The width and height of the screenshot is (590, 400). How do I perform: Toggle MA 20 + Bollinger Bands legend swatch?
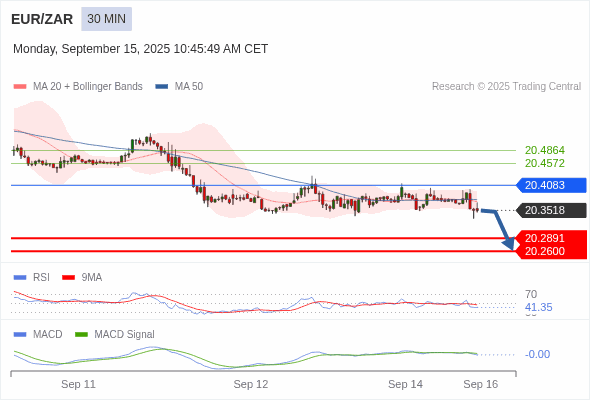20,87
